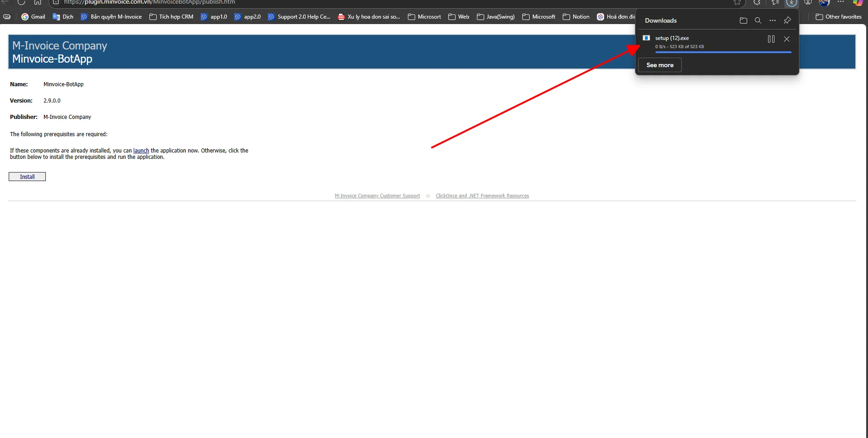Viewport: 868px width, 438px height.
Task: Go to the browser home page
Action: (38, 2)
